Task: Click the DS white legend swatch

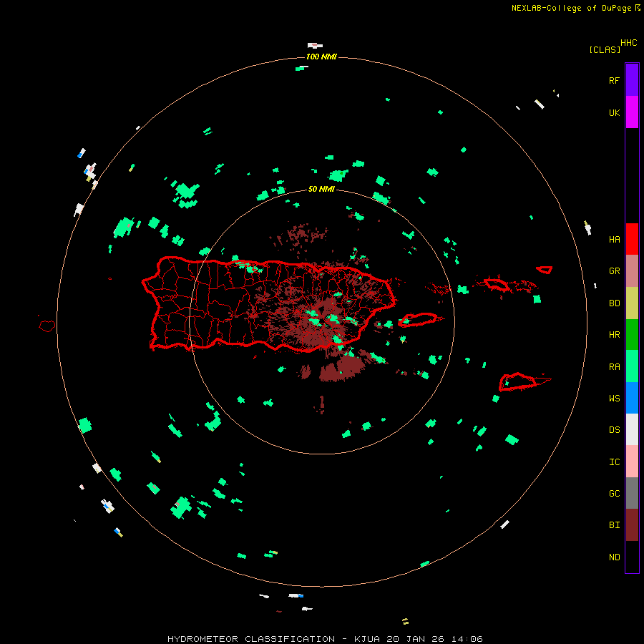Action: 632,429
